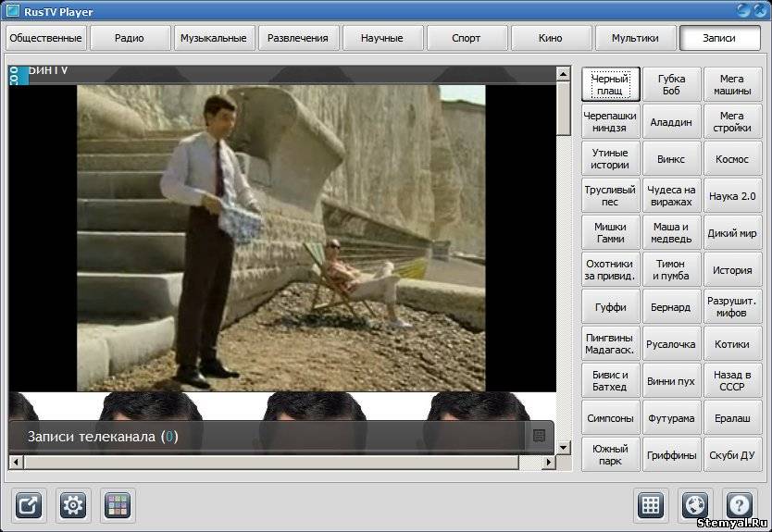Play the Гуффи channel
The image size is (772, 532).
[x=610, y=306]
